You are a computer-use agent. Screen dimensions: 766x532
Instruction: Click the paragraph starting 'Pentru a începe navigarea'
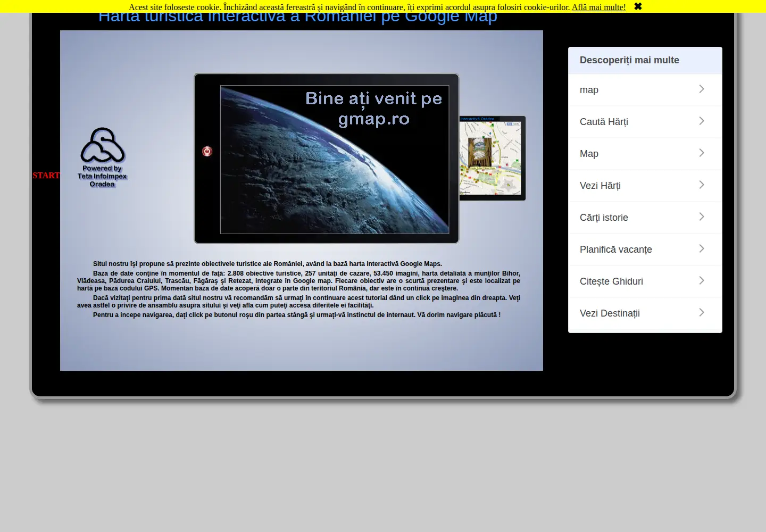point(297,315)
